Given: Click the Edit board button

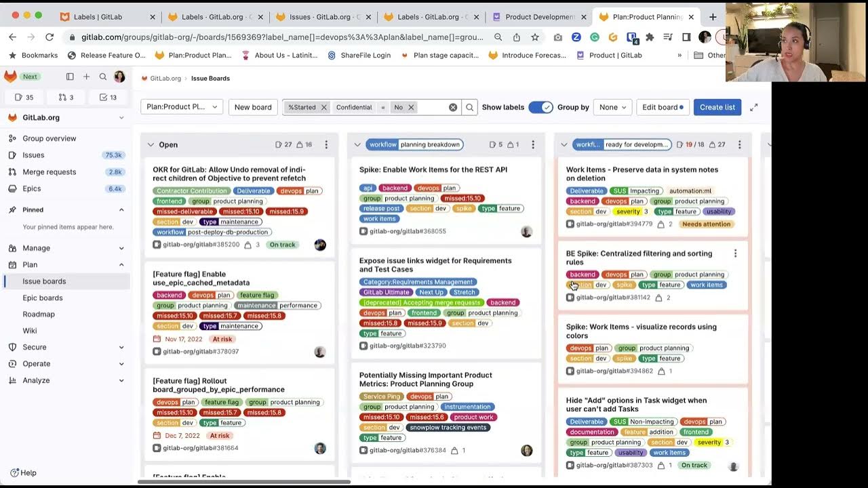Looking at the screenshot, I should tap(663, 107).
